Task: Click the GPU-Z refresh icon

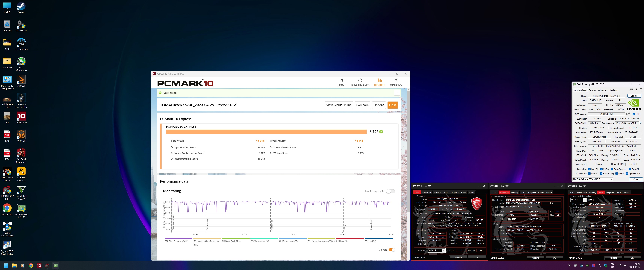Action: click(x=636, y=89)
